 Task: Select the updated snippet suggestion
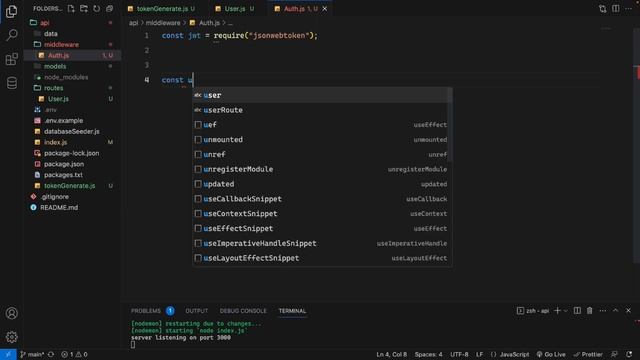click(322, 184)
